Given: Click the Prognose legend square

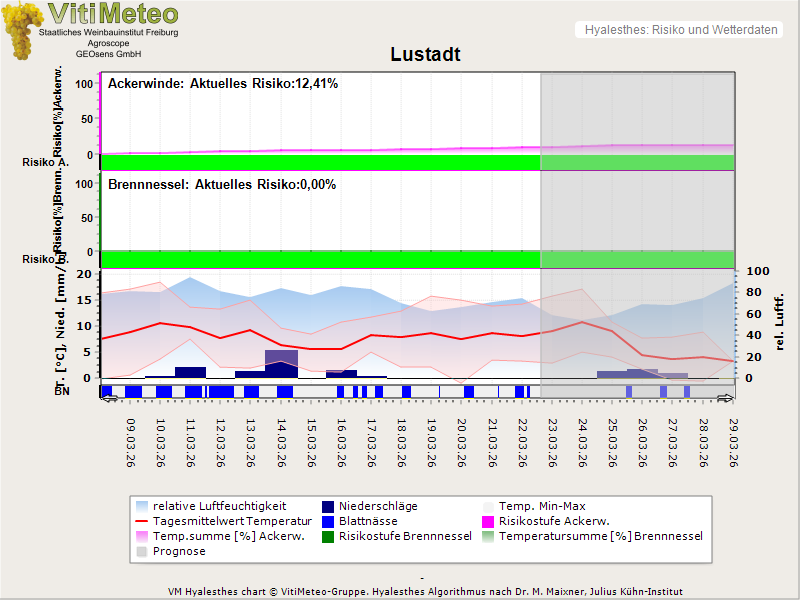Looking at the screenshot, I should pos(143,552).
